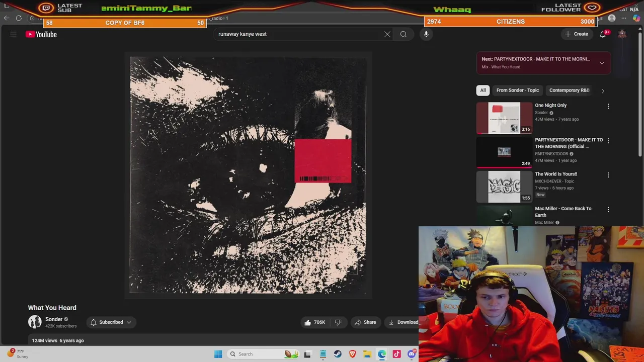Switch to Microsoft Edge on the taskbar
This screenshot has height=362, width=644.
click(x=382, y=354)
